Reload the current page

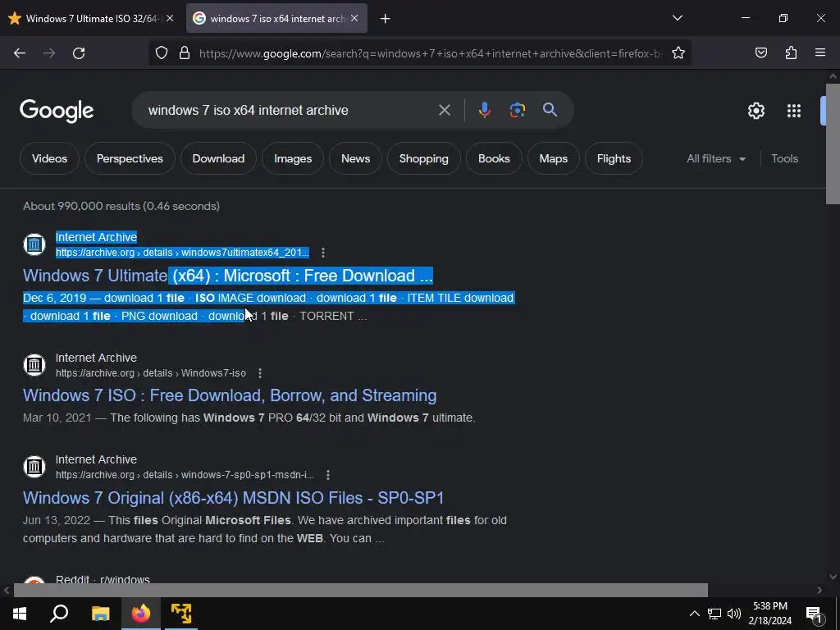coord(79,53)
